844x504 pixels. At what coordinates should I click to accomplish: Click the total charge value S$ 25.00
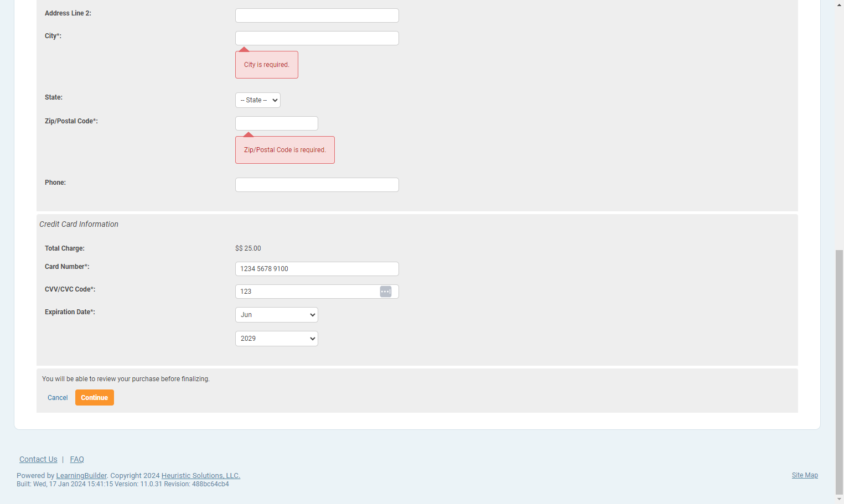pos(248,248)
